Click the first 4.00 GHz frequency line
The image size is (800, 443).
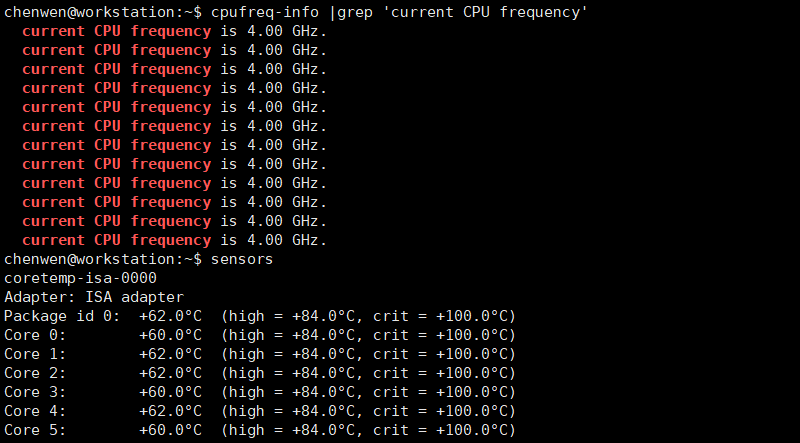pos(174,31)
